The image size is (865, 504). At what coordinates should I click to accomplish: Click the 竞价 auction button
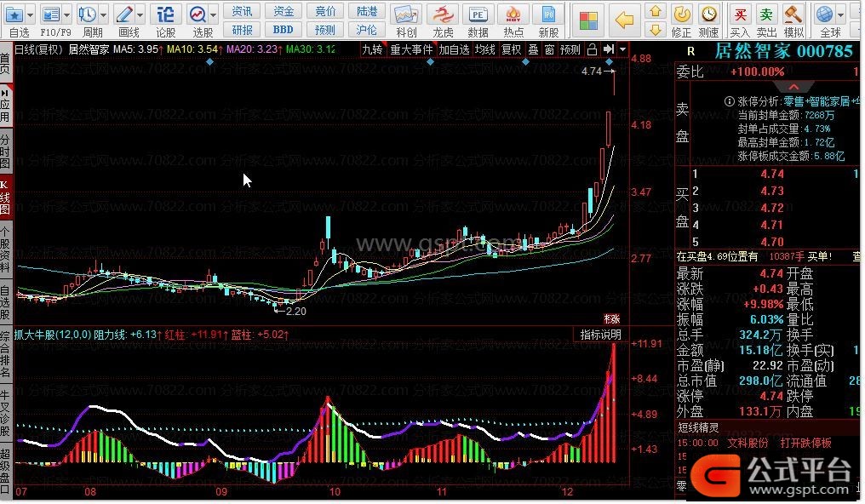click(325, 11)
